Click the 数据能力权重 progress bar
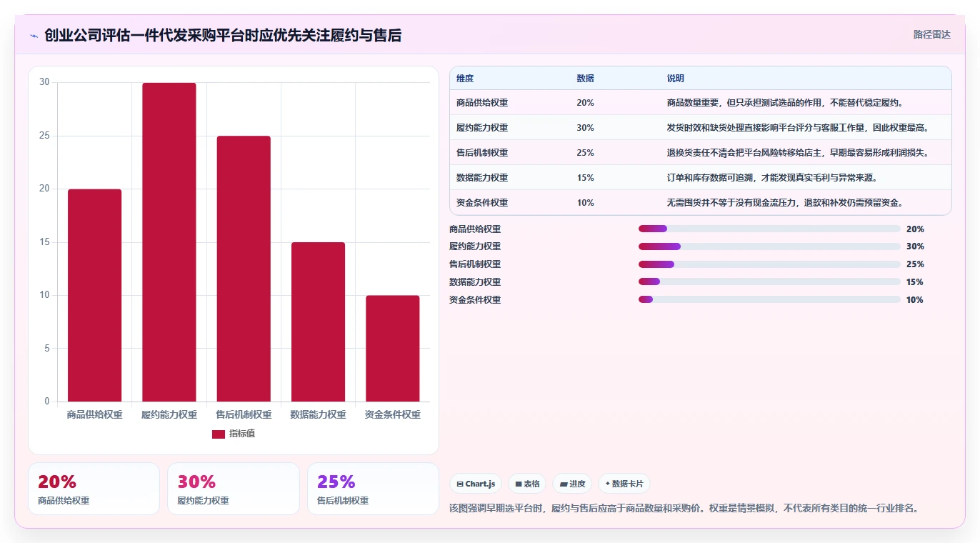The height and width of the screenshot is (543, 980). (x=769, y=282)
